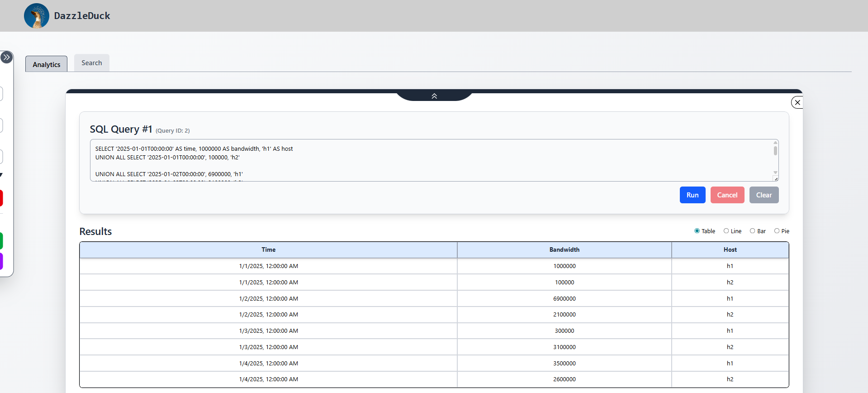Click the Host column header
Viewport: 868px width, 393px height.
(x=730, y=250)
